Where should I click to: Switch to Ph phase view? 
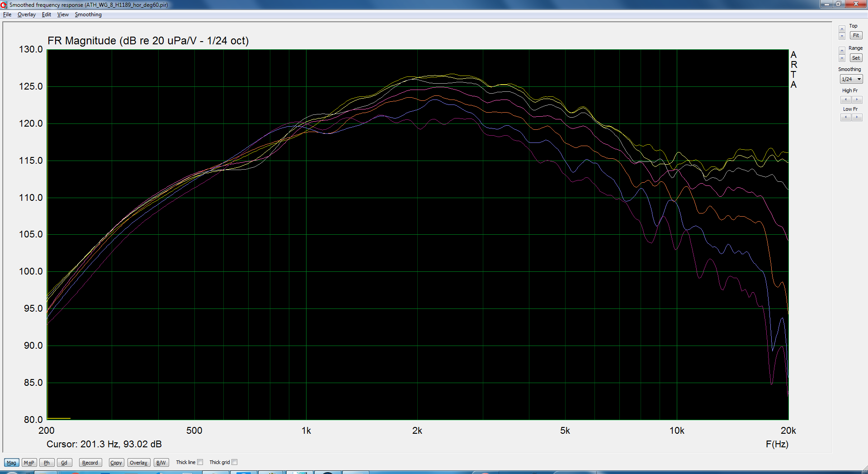(47, 463)
